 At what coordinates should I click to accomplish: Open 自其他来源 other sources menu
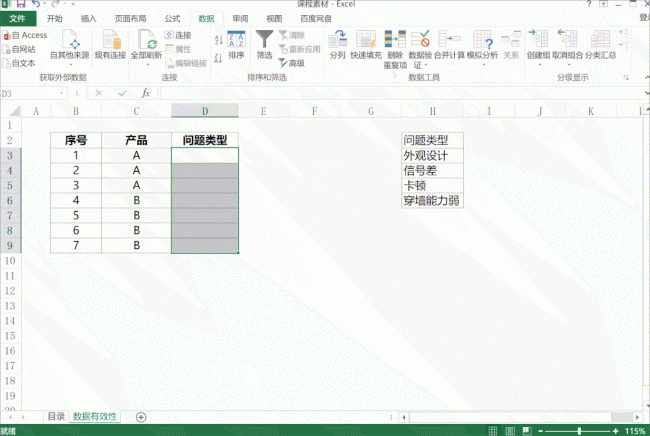click(x=70, y=47)
